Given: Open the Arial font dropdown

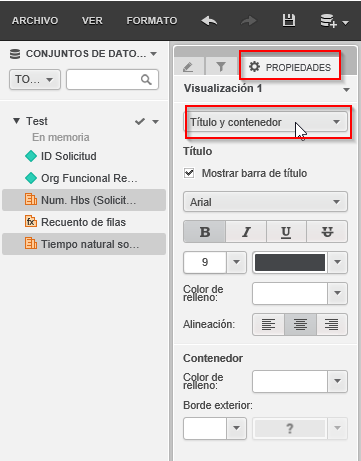Looking at the screenshot, I should (x=265, y=202).
